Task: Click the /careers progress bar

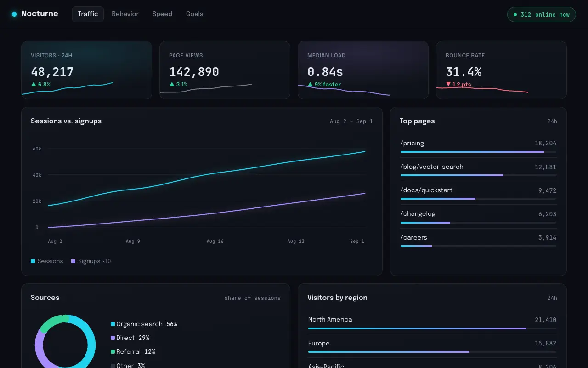Action: pyautogui.click(x=478, y=246)
